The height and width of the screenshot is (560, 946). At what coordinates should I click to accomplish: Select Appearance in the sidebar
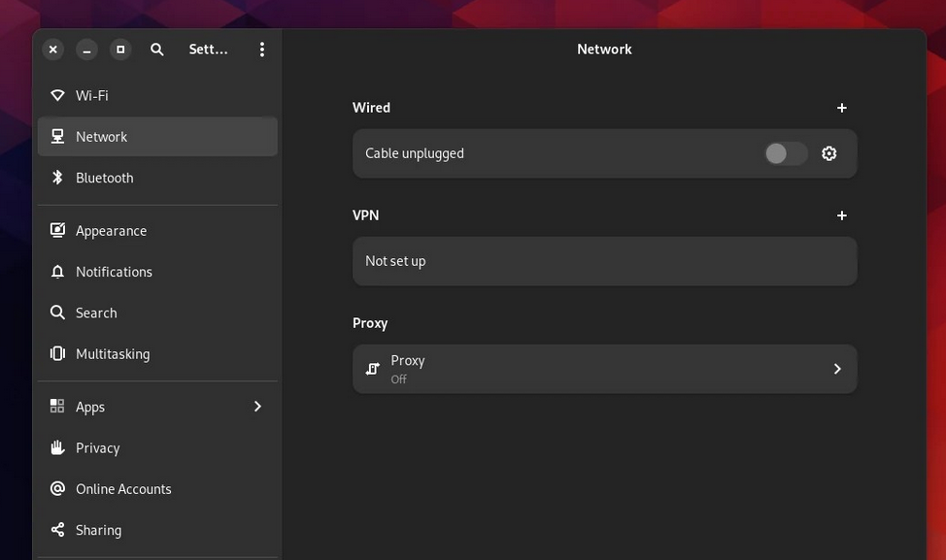(x=111, y=231)
